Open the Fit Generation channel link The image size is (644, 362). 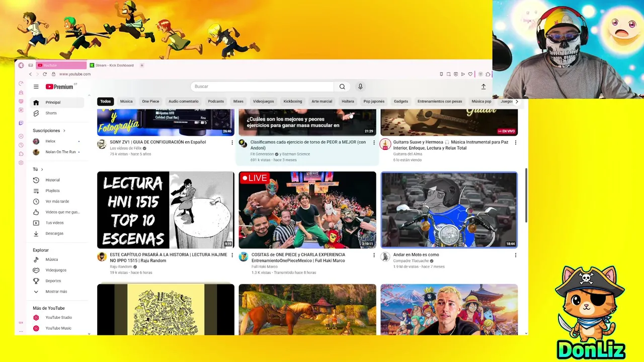[x=262, y=154]
